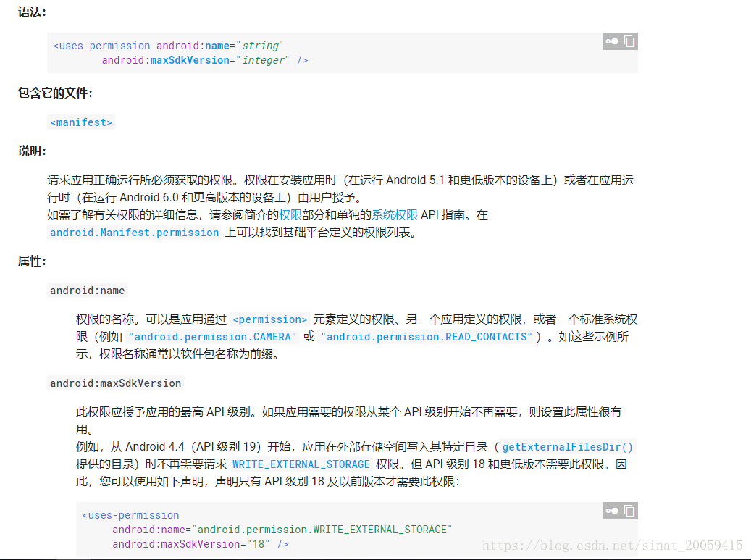This screenshot has width=751, height=560.
Task: Click the android:maxSdkVersion attribute label
Action: click(115, 383)
